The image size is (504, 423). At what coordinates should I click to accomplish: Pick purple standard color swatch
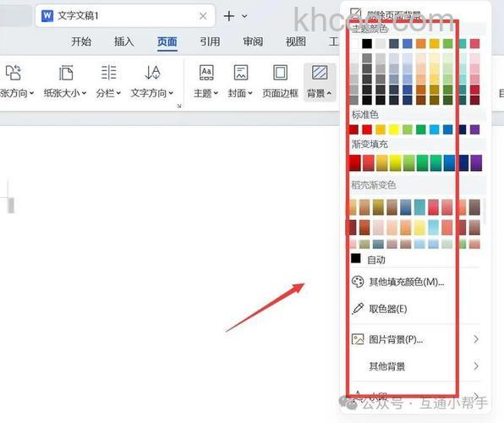[x=474, y=129]
